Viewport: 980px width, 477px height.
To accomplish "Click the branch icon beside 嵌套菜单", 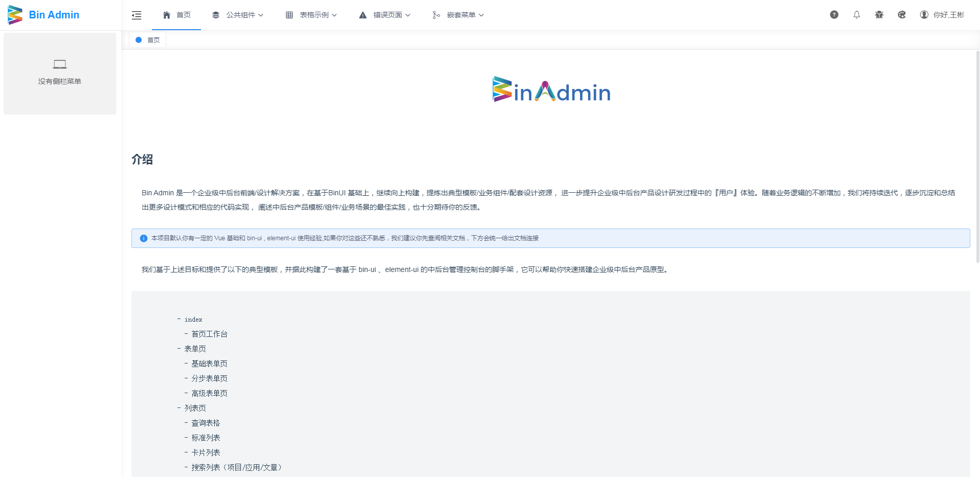I will (436, 15).
